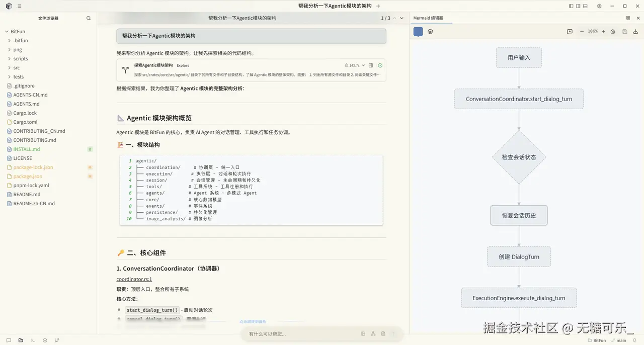Screen dimensions: 644x345
Task: Expand the png folder
Action: pos(10,49)
